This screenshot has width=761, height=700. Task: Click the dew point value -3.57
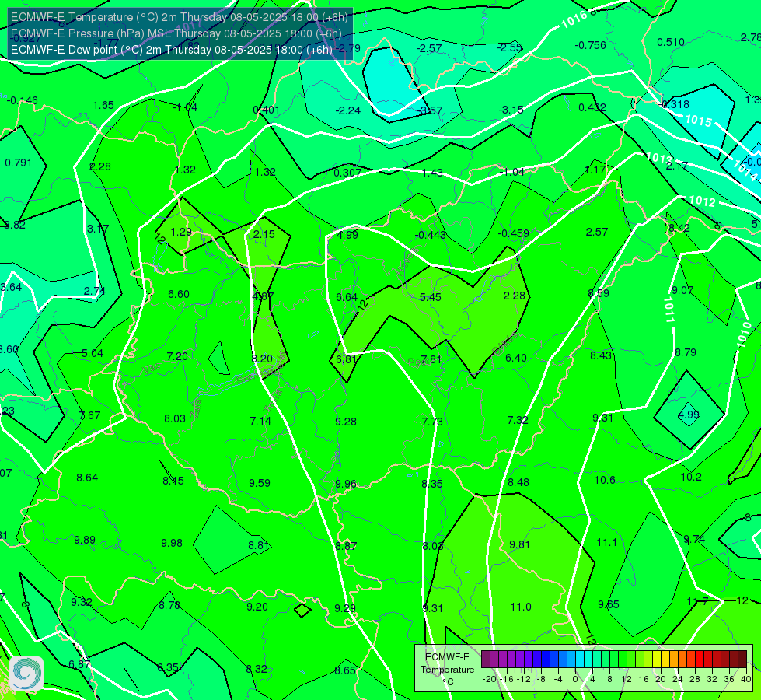click(430, 110)
